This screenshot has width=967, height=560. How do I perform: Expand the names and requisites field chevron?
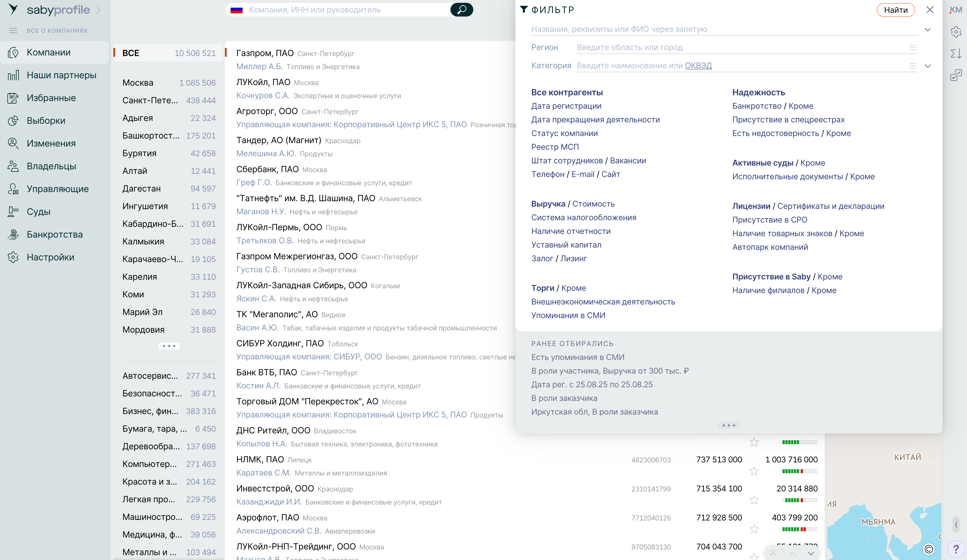[x=927, y=30]
